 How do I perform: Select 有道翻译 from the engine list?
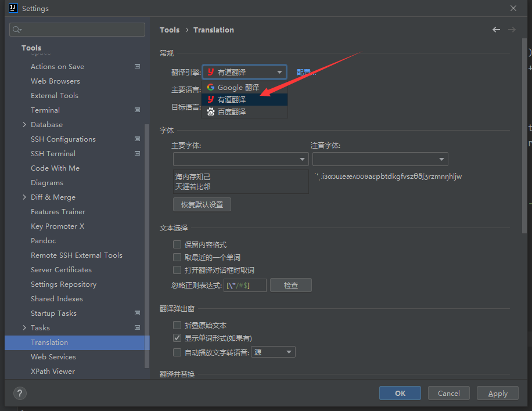245,99
